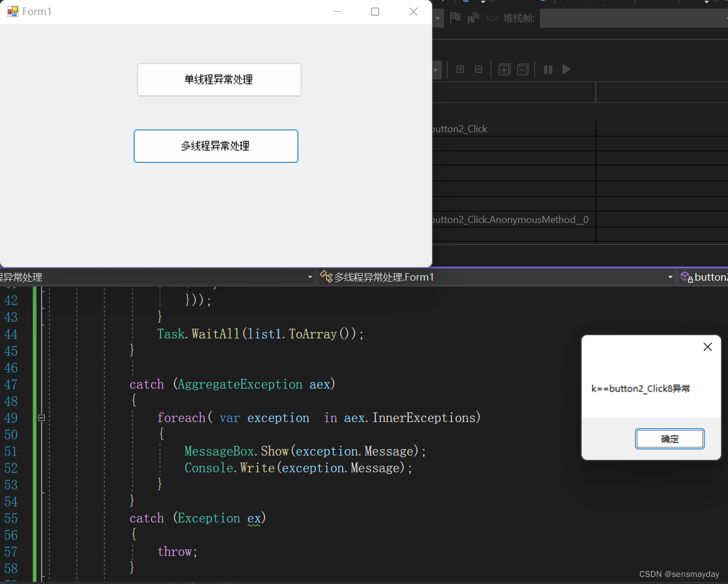This screenshot has width=728, height=584.
Task: Click the 多线程异常处理 button in Form1
Action: 216,146
